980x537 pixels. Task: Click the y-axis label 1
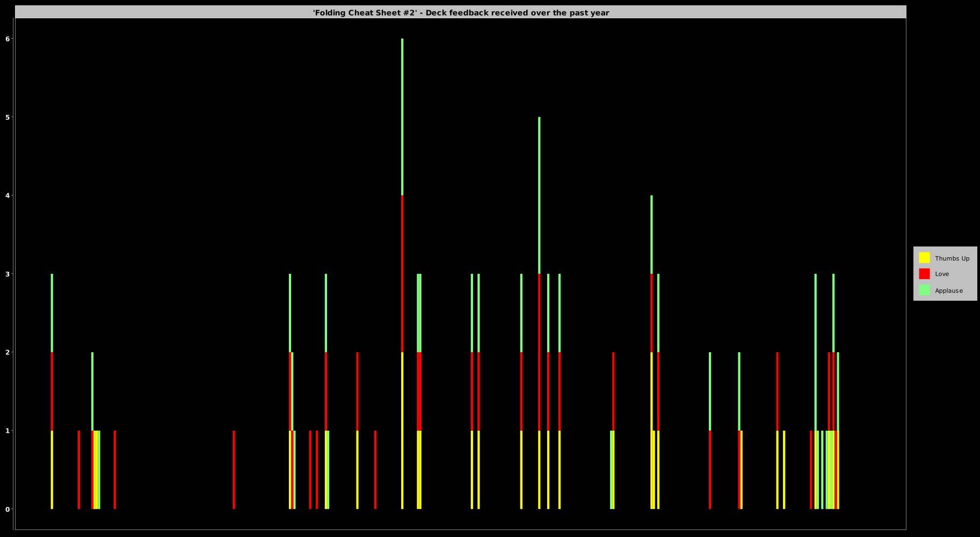[8, 431]
